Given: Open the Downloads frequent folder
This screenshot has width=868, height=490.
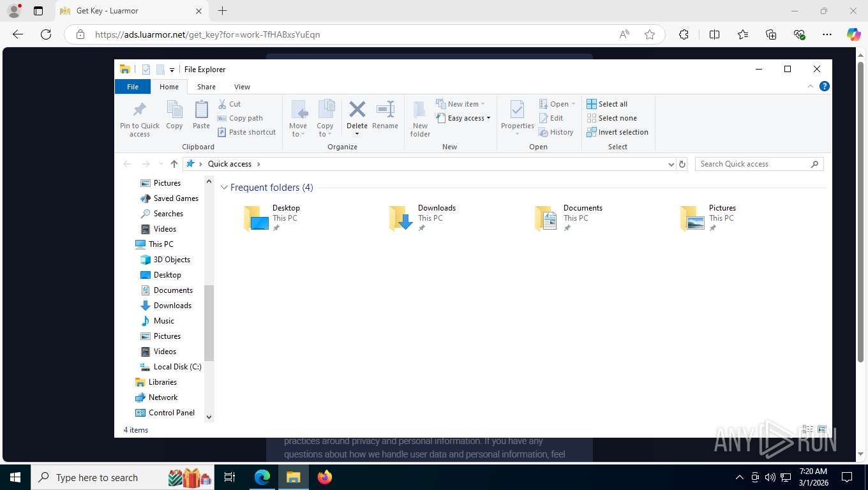Looking at the screenshot, I should 423,218.
